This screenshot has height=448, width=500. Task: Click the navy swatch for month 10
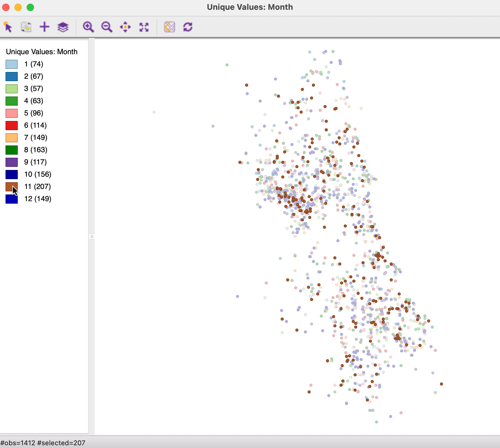(12, 174)
